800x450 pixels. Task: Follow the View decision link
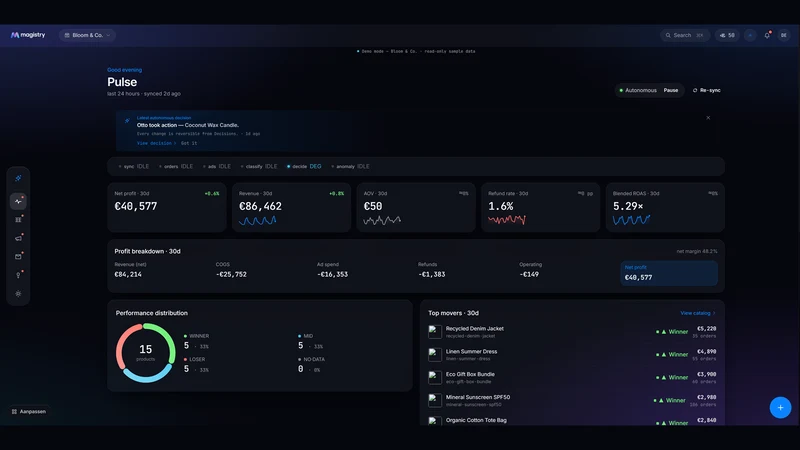(x=156, y=143)
